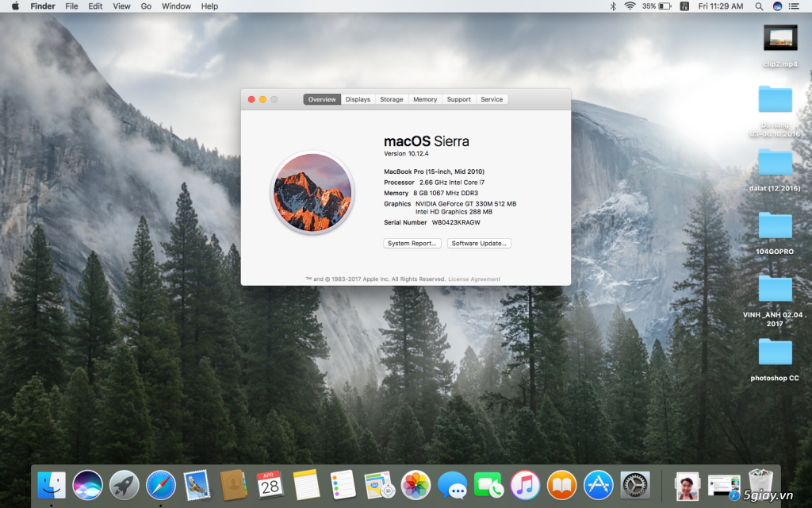Select the clip2.mp4 desktop file
The image size is (812, 508).
[x=780, y=46]
